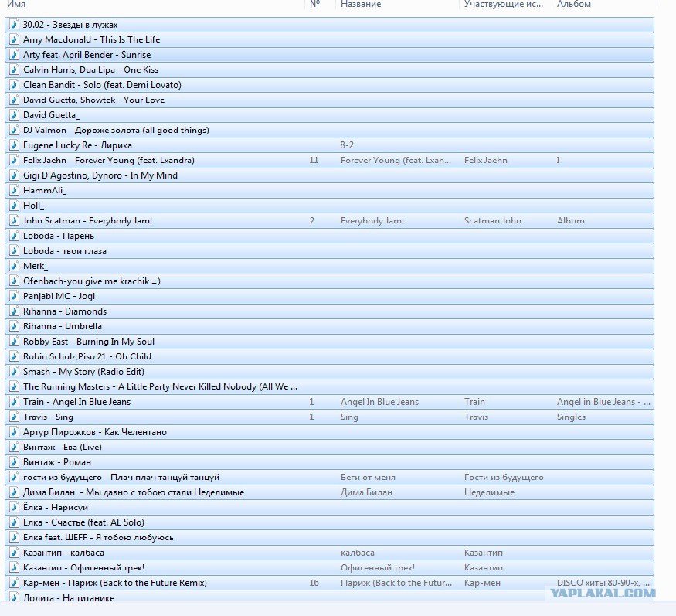Click the audio icon beside Travis - Sing

pos(14,417)
